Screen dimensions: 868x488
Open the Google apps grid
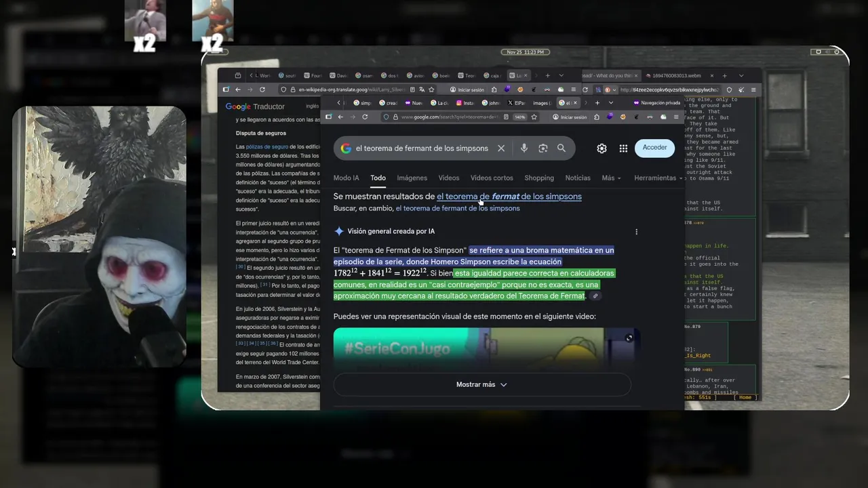[623, 148]
